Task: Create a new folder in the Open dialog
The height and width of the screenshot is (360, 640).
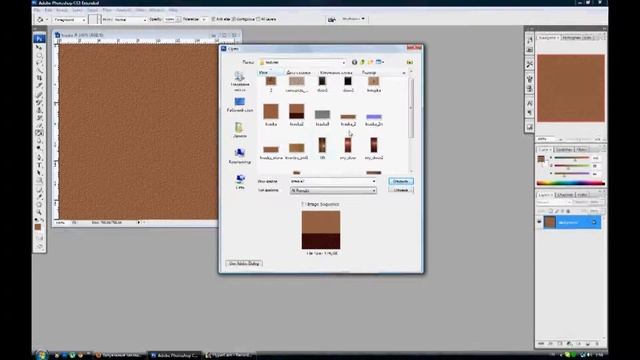Action: coord(370,62)
